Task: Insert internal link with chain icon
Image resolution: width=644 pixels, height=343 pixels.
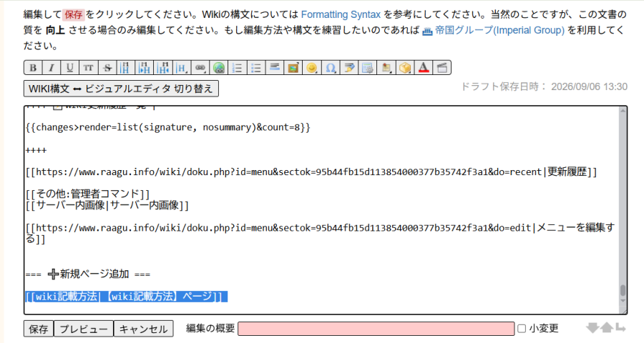Action: (x=200, y=68)
